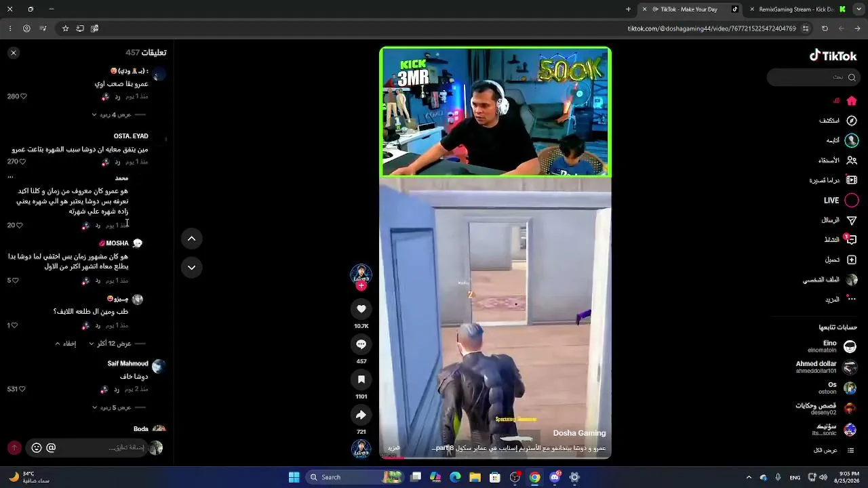Open a new browser tab
The width and height of the screenshot is (868, 488).
(628, 9)
